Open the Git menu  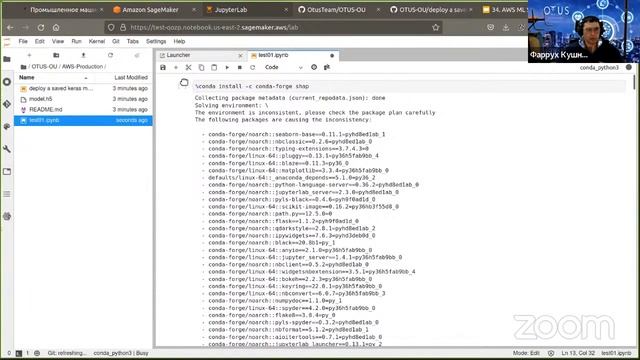pos(116,42)
